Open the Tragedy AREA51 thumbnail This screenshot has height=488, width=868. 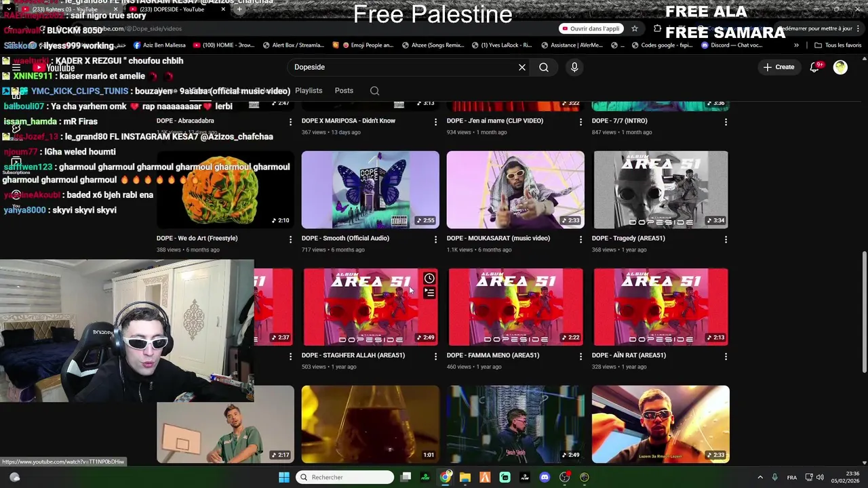click(660, 190)
